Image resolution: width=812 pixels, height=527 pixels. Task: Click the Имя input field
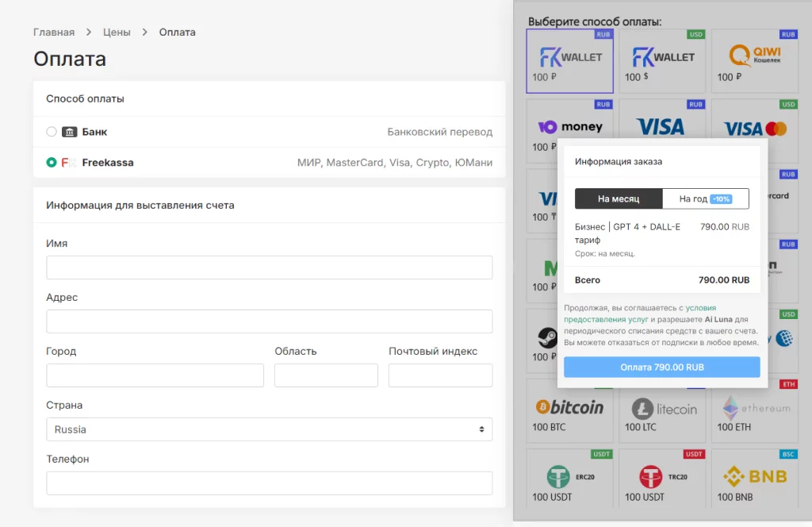point(269,267)
